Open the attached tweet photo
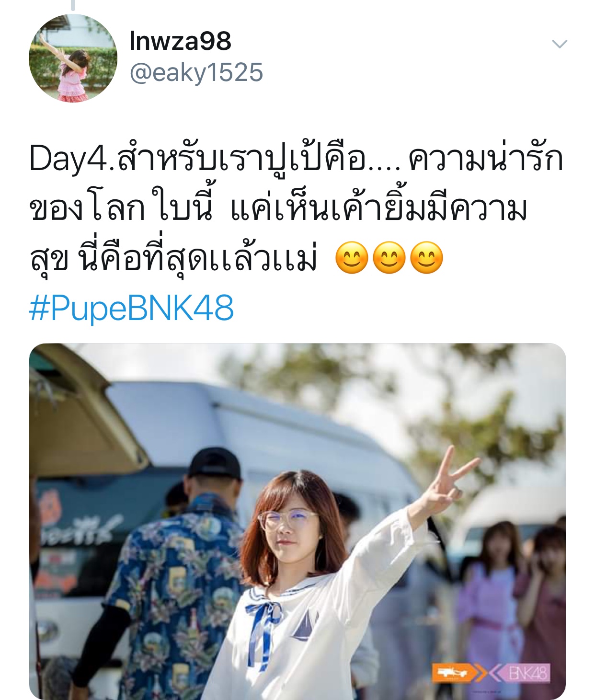The image size is (595, 700). 297,521
